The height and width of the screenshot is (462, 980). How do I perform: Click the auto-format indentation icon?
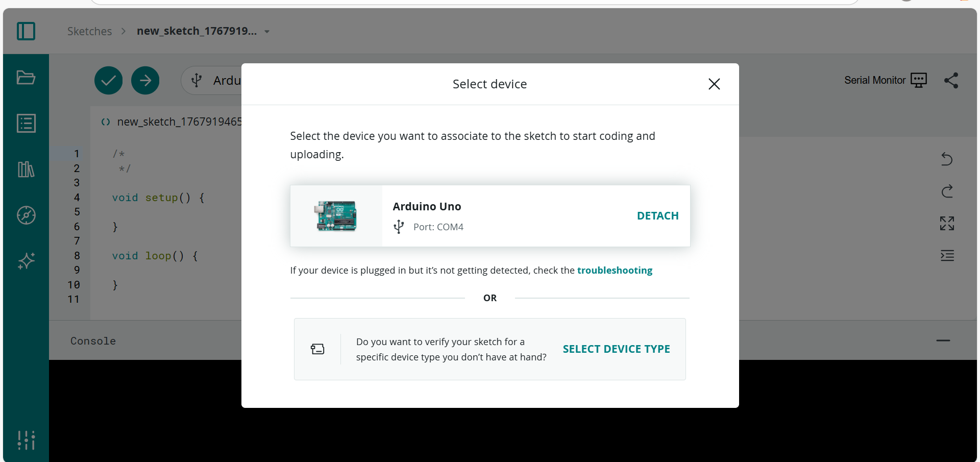(x=947, y=256)
